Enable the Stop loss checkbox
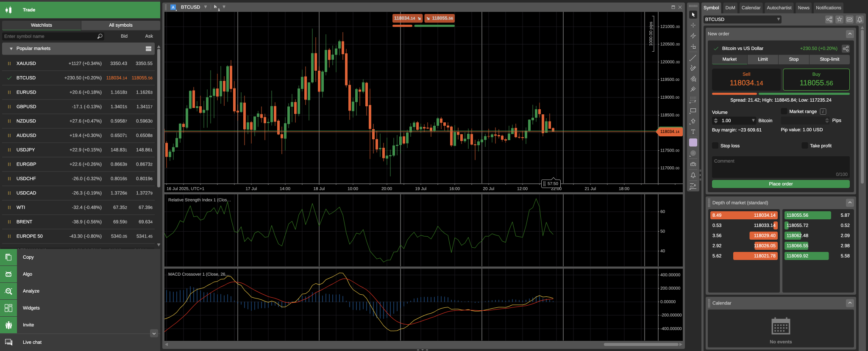Viewport: 868px width, 351px height. tap(715, 146)
